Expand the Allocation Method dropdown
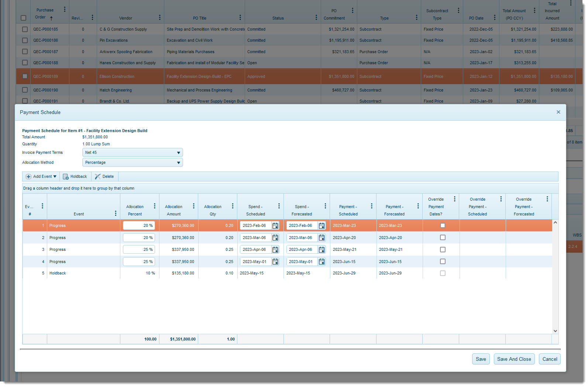Image resolution: width=588 pixels, height=387 pixels. pyautogui.click(x=178, y=163)
